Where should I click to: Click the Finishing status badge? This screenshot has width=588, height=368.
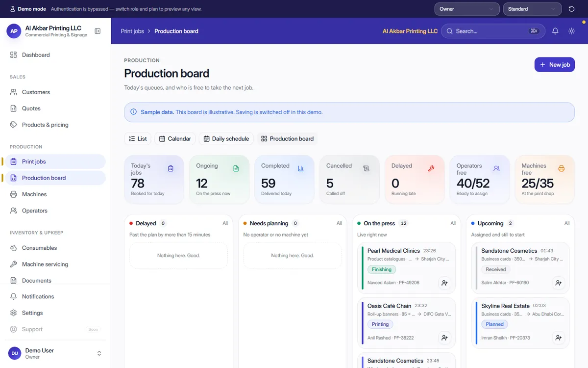pos(382,269)
